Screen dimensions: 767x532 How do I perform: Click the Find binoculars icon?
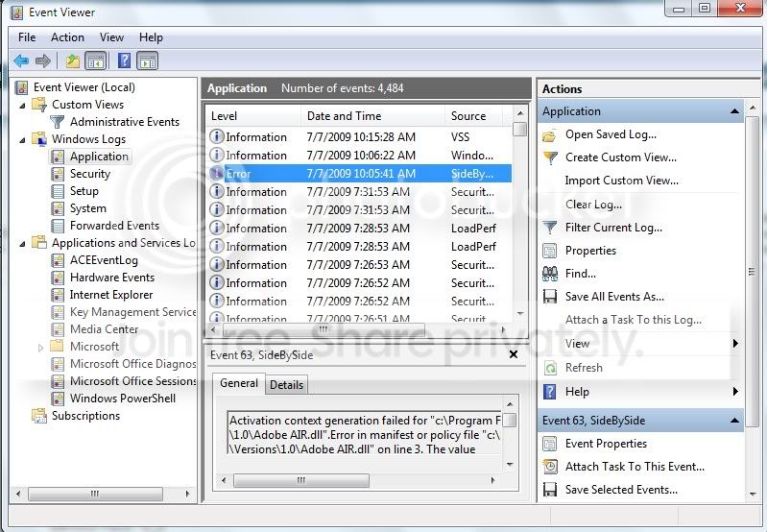point(550,274)
